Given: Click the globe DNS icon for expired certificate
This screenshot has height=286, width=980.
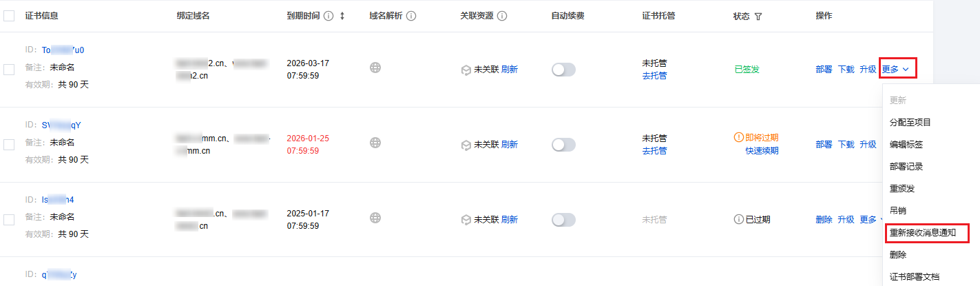Looking at the screenshot, I should [x=375, y=218].
